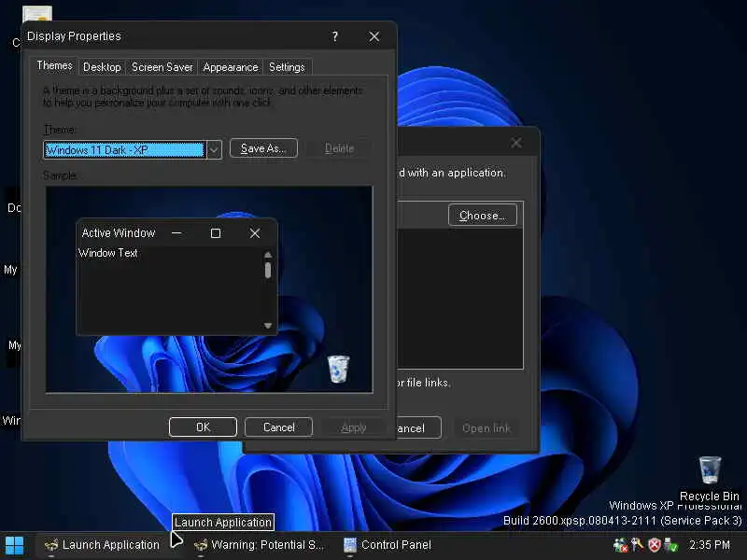Click the application list box in Launch Application
Image resolution: width=747 pixels, height=560 pixels.
click(x=459, y=299)
